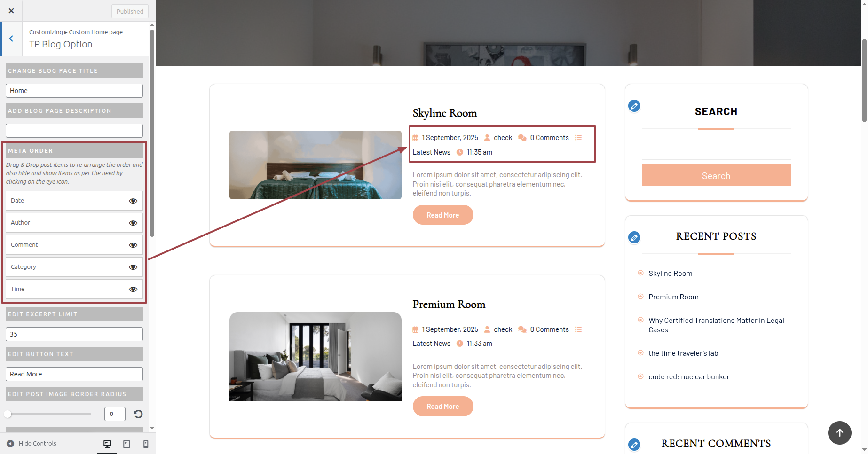Screen dimensions: 868x454
Task: Reset the border radius with reset icon
Action: point(138,414)
